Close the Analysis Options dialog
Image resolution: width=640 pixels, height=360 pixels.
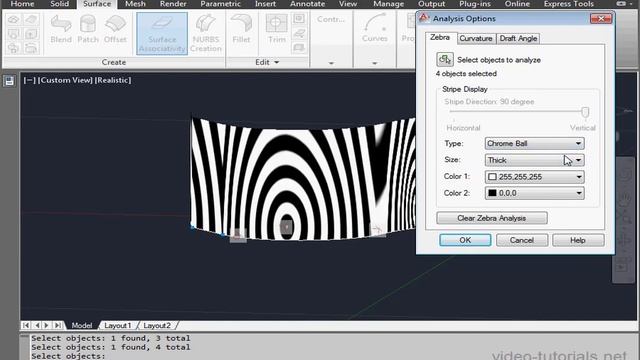[601, 18]
